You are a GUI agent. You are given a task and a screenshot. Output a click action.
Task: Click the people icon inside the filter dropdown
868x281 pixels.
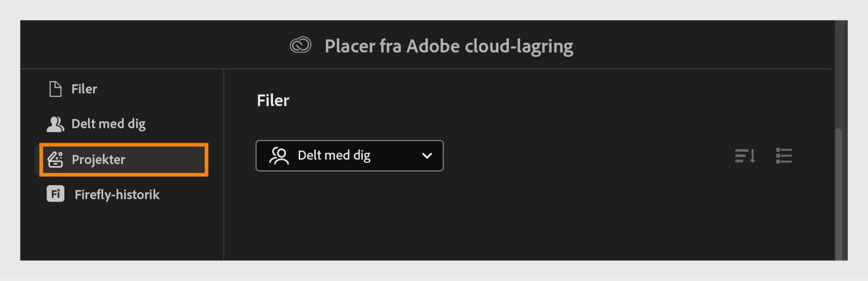tap(279, 156)
